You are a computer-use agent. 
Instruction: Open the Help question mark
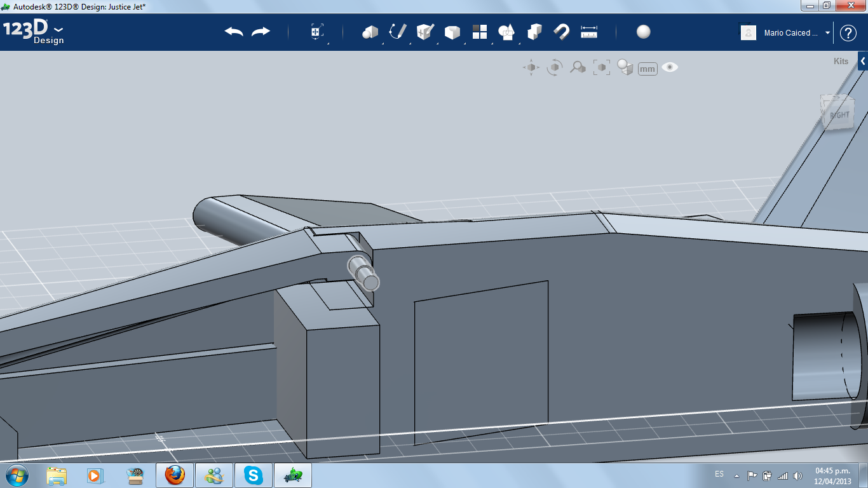pyautogui.click(x=848, y=33)
